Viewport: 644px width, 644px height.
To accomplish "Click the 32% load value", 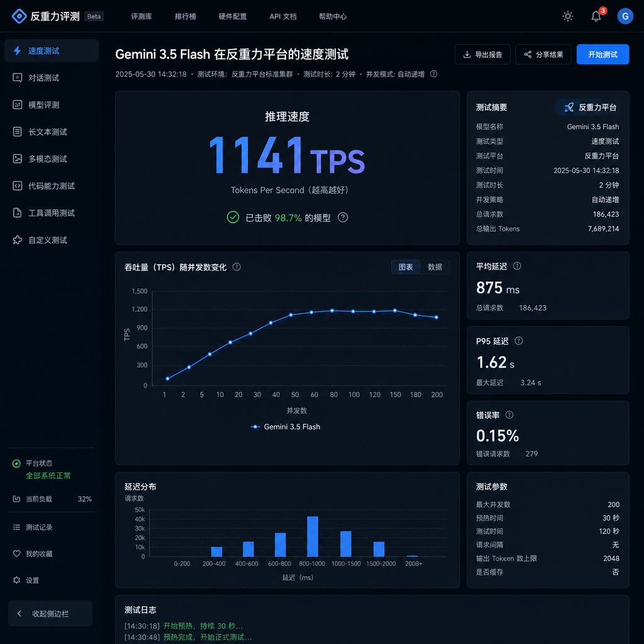I will tap(85, 499).
